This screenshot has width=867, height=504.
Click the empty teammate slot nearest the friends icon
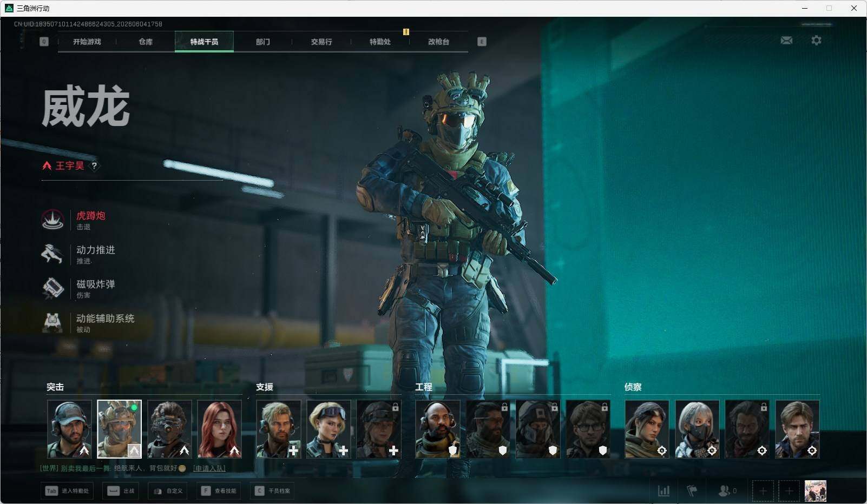click(x=763, y=491)
